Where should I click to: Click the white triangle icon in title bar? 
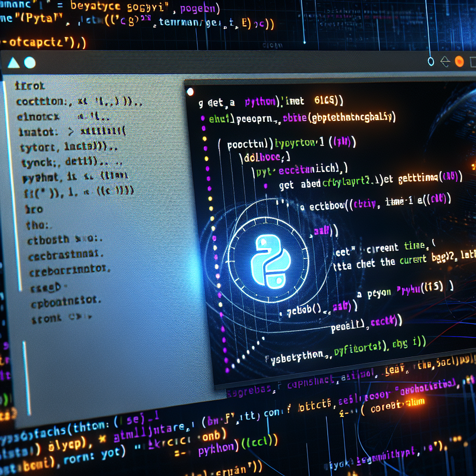(13, 63)
